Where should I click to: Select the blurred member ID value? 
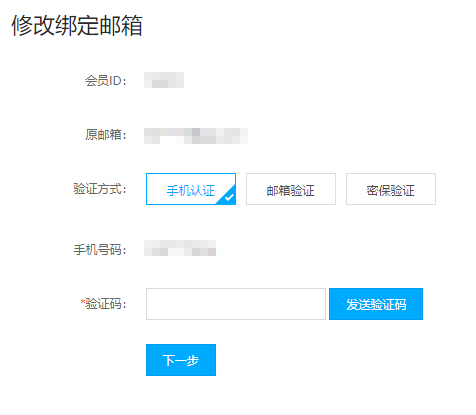(x=164, y=80)
